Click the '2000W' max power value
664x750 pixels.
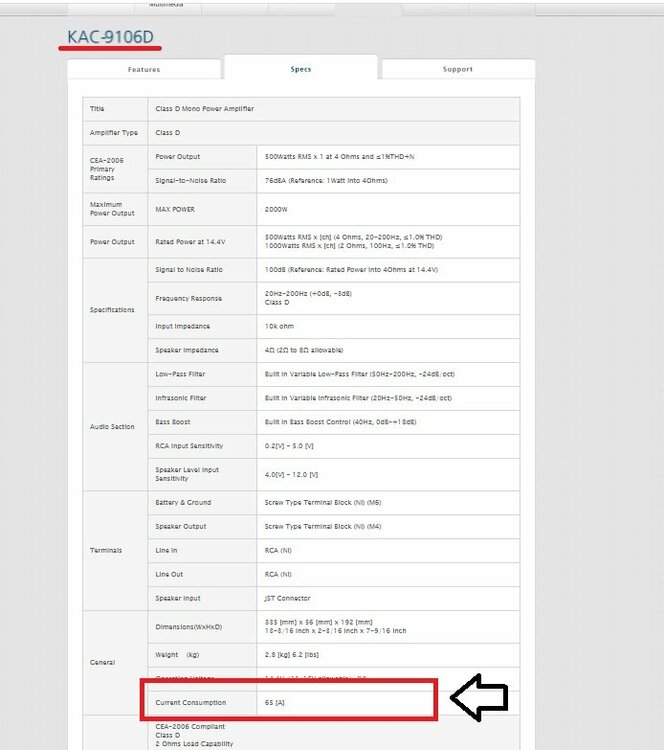click(276, 209)
